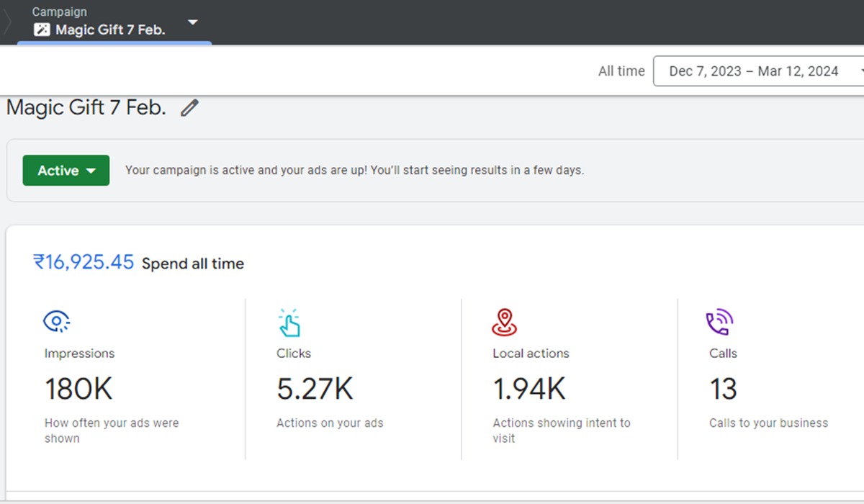Screen dimensions: 864x504
Task: Select the 5.27K clicks value
Action: pos(315,390)
